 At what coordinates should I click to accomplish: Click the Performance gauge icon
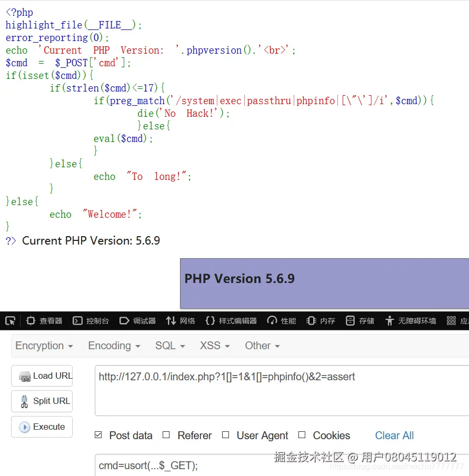point(272,320)
